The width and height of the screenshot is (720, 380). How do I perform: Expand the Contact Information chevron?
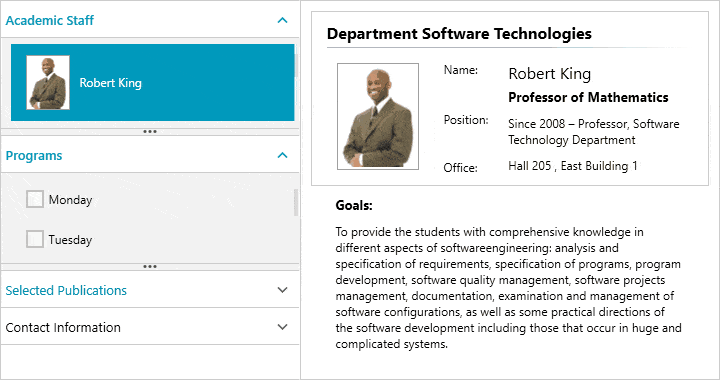pos(282,327)
